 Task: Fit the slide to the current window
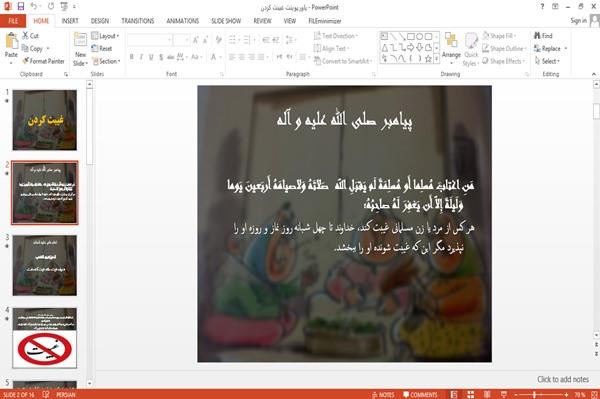[595, 394]
